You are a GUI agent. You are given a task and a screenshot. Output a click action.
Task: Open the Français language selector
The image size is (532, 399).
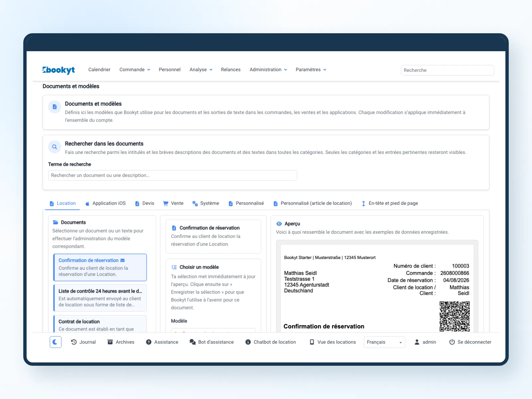tap(385, 342)
